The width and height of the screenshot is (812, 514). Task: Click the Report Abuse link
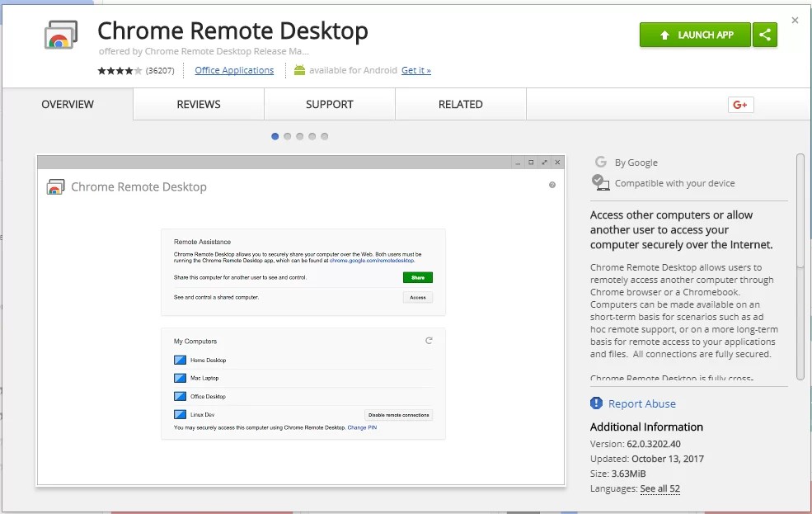coord(641,403)
